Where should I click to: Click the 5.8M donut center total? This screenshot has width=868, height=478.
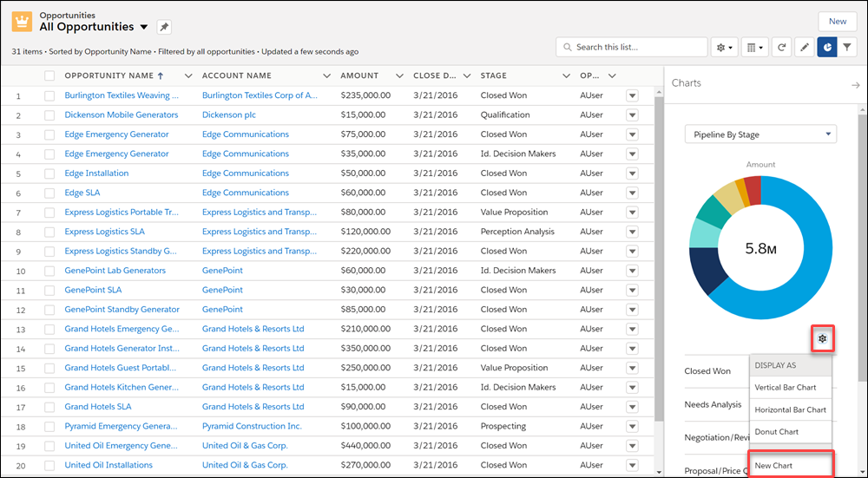tap(760, 248)
